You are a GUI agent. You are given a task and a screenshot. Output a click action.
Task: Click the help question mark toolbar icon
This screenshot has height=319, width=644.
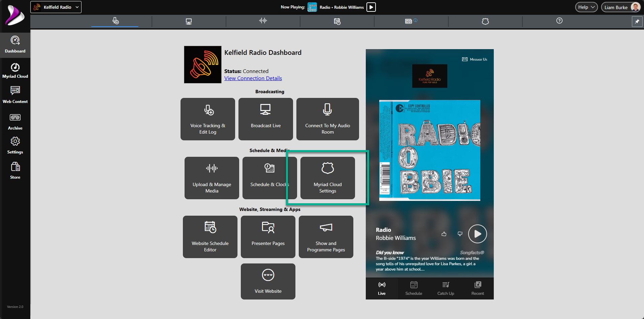[559, 21]
